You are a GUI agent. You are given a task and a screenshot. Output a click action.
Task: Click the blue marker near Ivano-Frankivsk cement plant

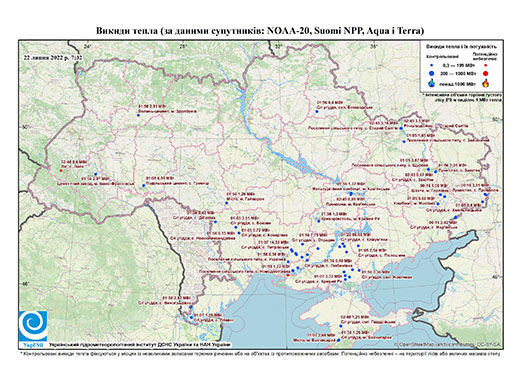coord(96,174)
